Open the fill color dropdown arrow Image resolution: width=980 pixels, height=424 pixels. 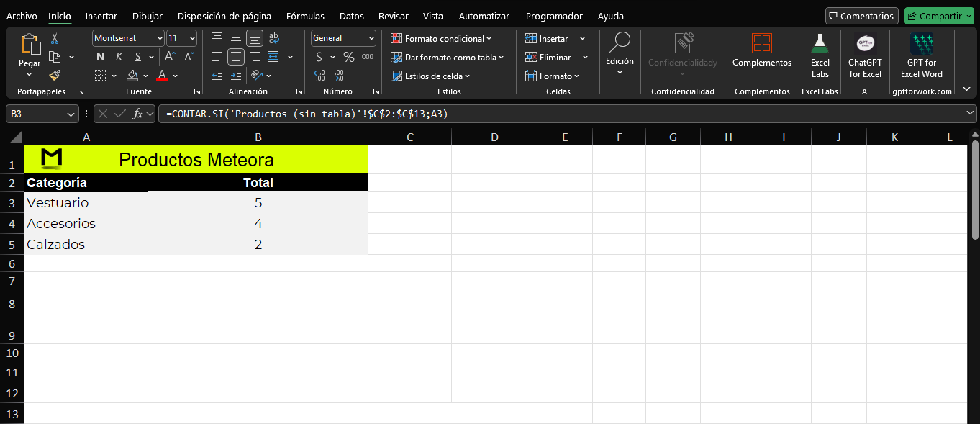point(145,76)
